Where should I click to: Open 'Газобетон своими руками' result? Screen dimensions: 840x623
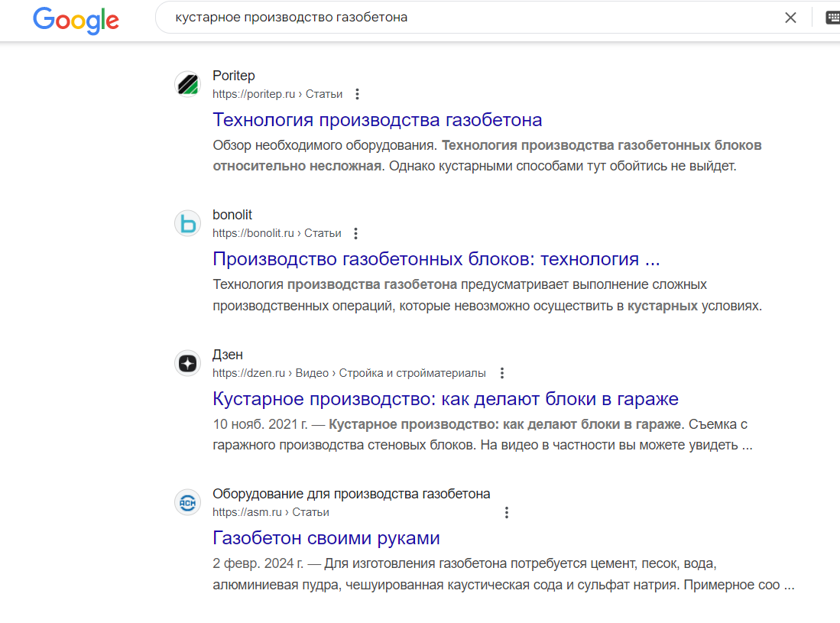(x=326, y=538)
